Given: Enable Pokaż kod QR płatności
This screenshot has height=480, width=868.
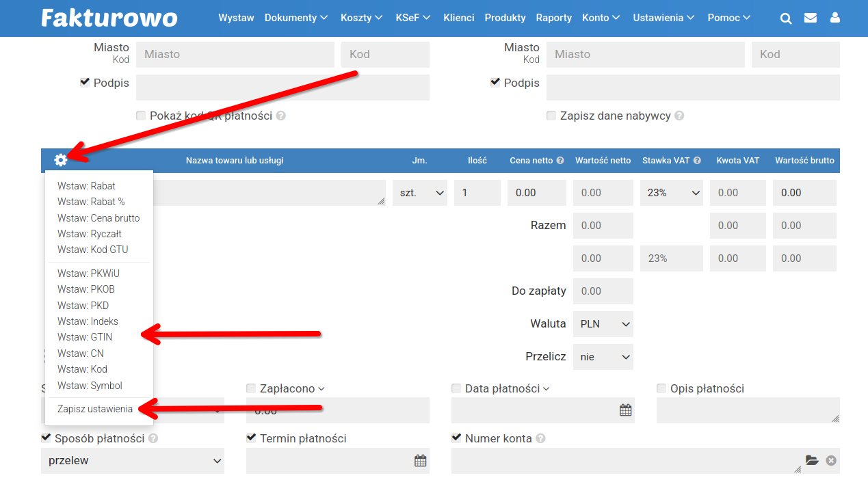Looking at the screenshot, I should click(x=141, y=116).
